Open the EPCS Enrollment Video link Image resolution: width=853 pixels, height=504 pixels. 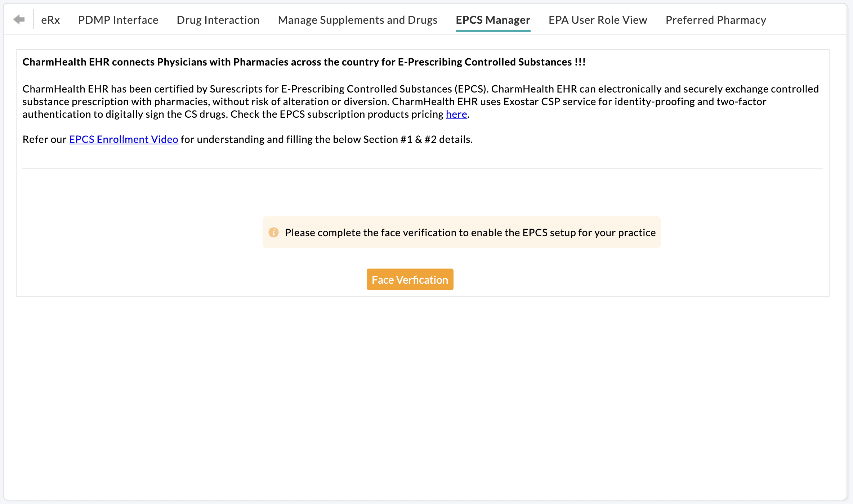click(124, 140)
